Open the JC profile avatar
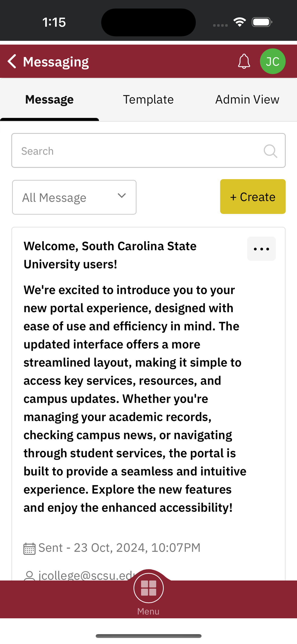The image size is (297, 644). click(273, 61)
